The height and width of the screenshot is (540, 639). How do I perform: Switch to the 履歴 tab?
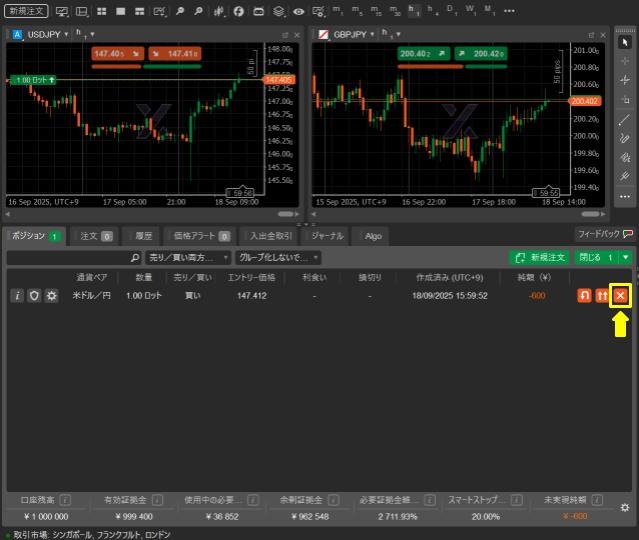pos(142,236)
